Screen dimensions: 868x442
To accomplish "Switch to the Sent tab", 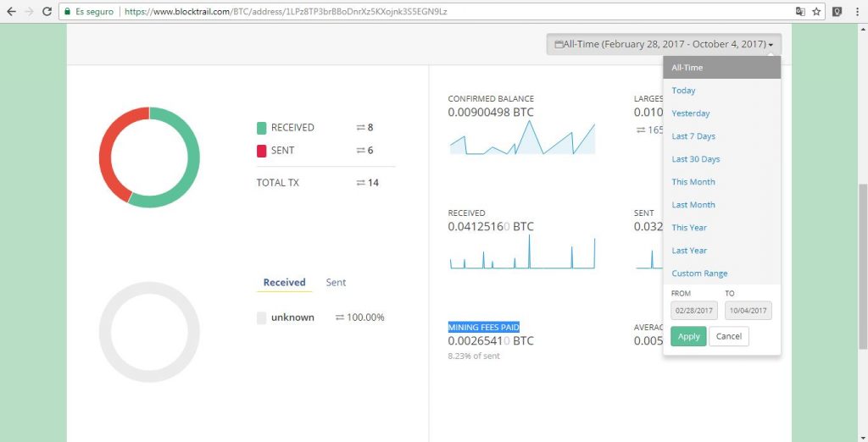I will tap(336, 283).
